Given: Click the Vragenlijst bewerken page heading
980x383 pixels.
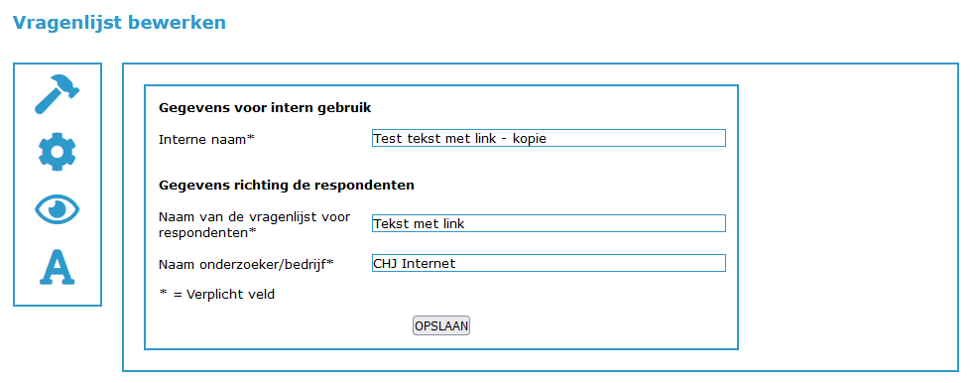Looking at the screenshot, I should [x=119, y=23].
